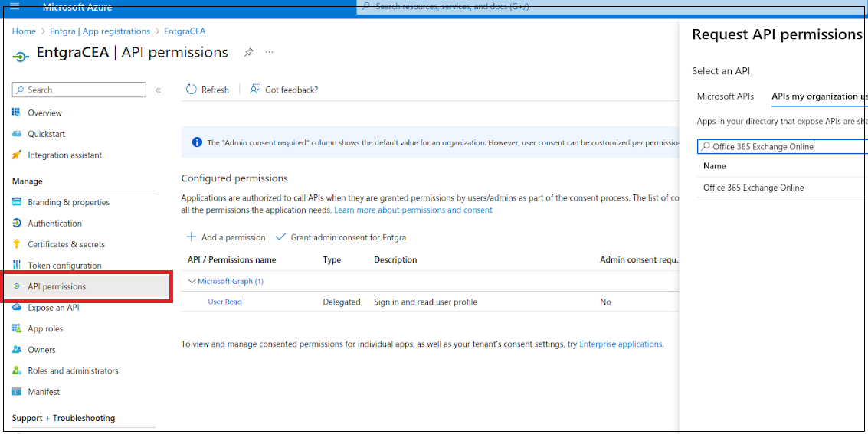This screenshot has width=868, height=434.
Task: Click the info icon in the blue banner
Action: 197,142
